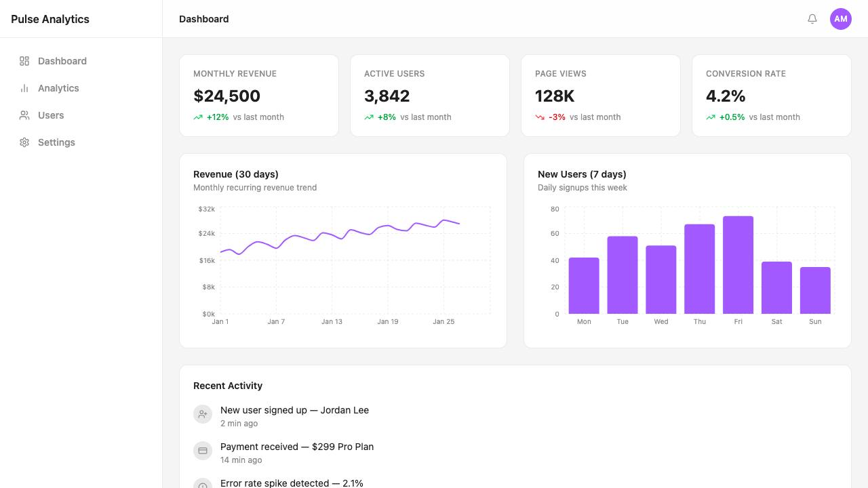Click the Pulse Analytics logo text

point(50,19)
